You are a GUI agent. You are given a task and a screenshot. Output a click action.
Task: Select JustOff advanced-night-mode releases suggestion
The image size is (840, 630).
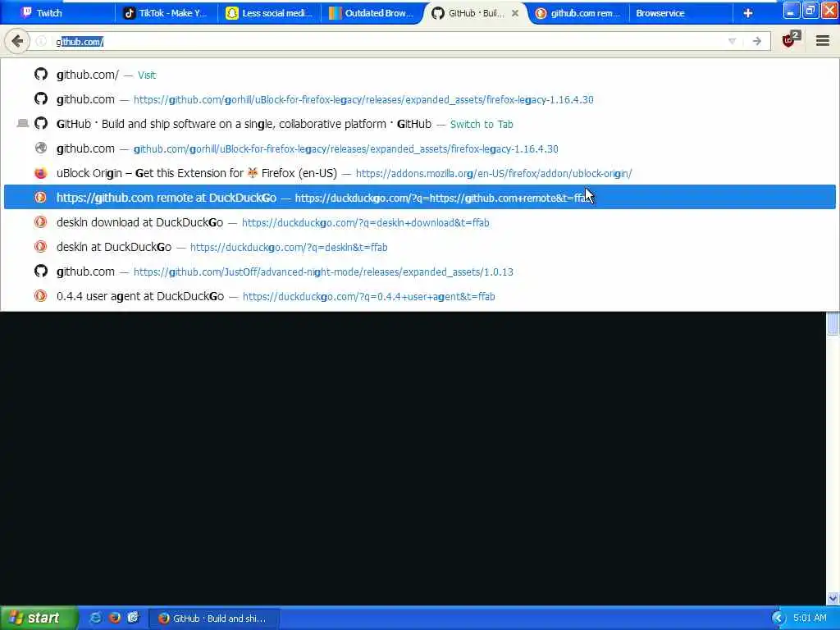point(419,272)
